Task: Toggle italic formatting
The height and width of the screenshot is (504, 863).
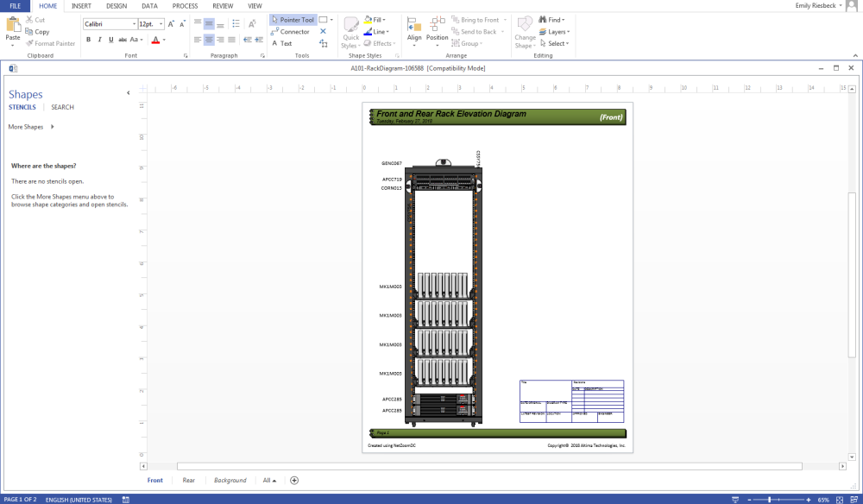Action: [99, 40]
